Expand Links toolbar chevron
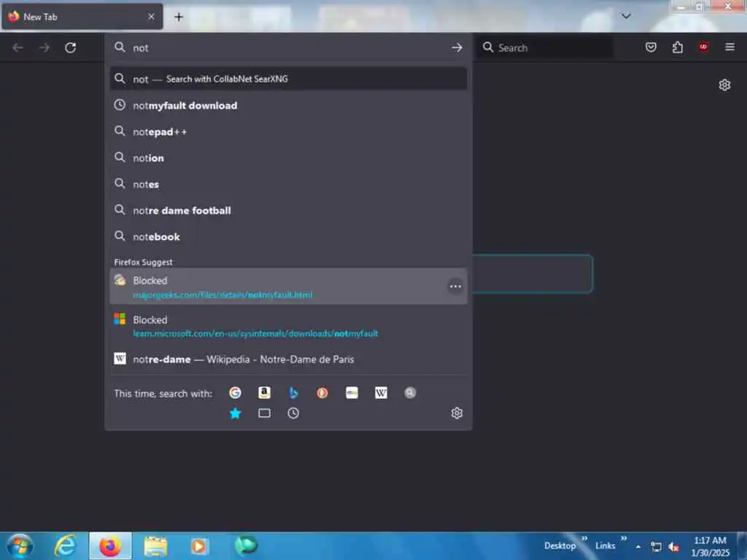The width and height of the screenshot is (747, 560). click(x=624, y=538)
